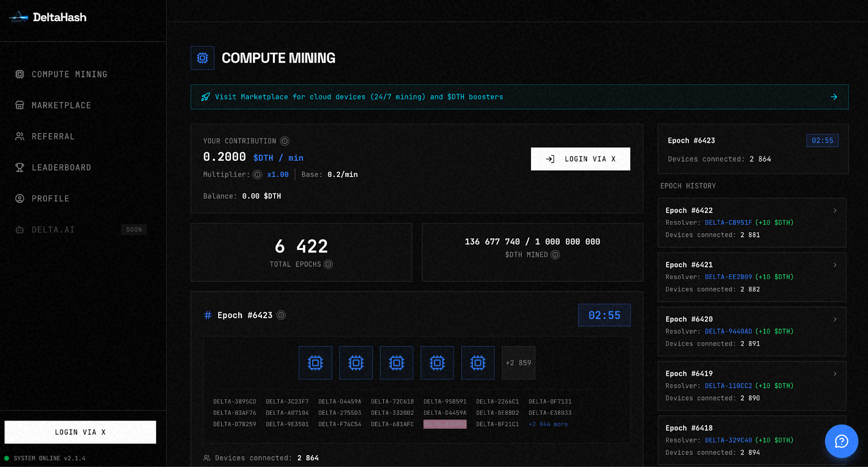
Task: Expand Epoch #6421 history entry
Action: point(835,265)
